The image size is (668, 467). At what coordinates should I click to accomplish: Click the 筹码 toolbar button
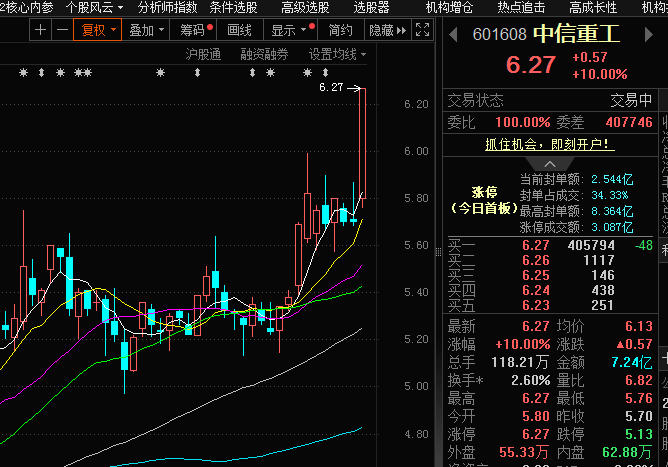[x=194, y=30]
